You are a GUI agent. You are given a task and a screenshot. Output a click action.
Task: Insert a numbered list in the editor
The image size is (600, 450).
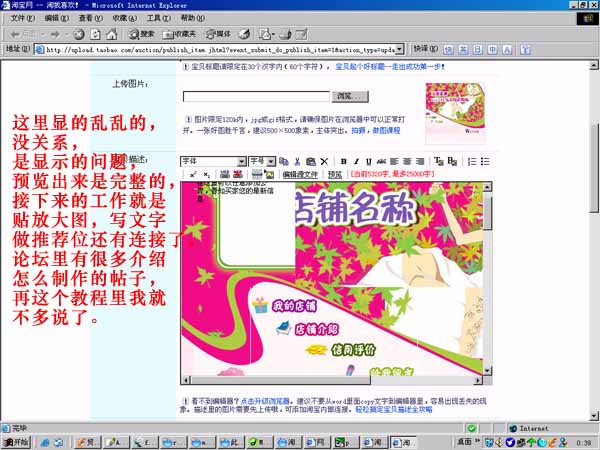(x=472, y=161)
